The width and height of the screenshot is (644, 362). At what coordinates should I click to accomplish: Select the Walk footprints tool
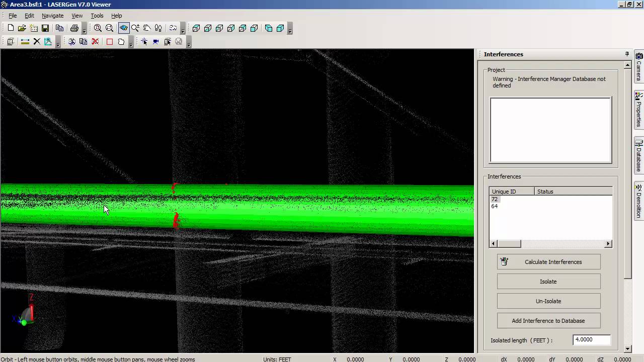[x=158, y=28]
